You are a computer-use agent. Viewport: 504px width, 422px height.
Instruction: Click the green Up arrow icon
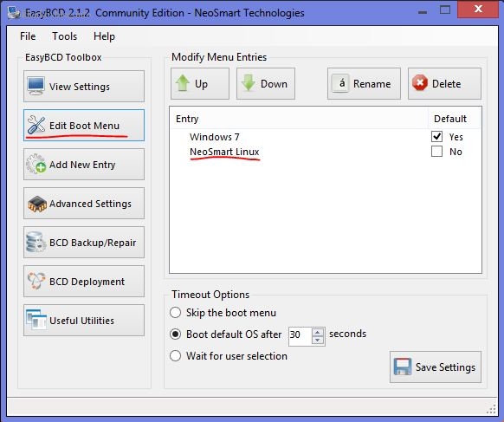pyautogui.click(x=183, y=83)
